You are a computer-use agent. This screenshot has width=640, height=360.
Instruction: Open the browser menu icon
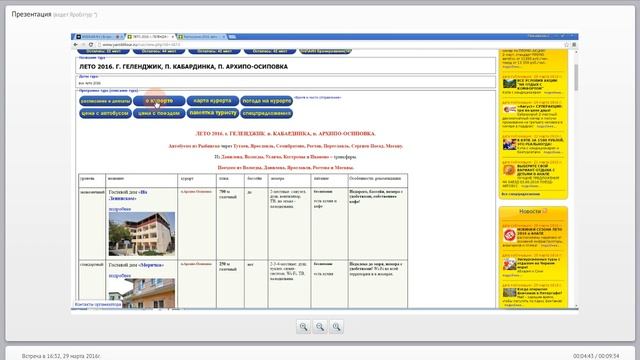[x=574, y=44]
